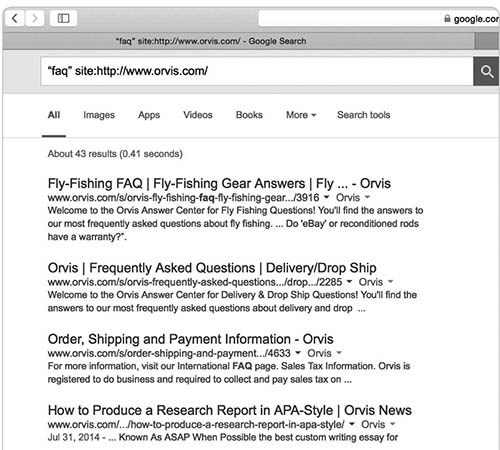Open Frequently Asked Questions Delivery/Drop Ship result
This screenshot has height=450, width=500.
pos(212,268)
